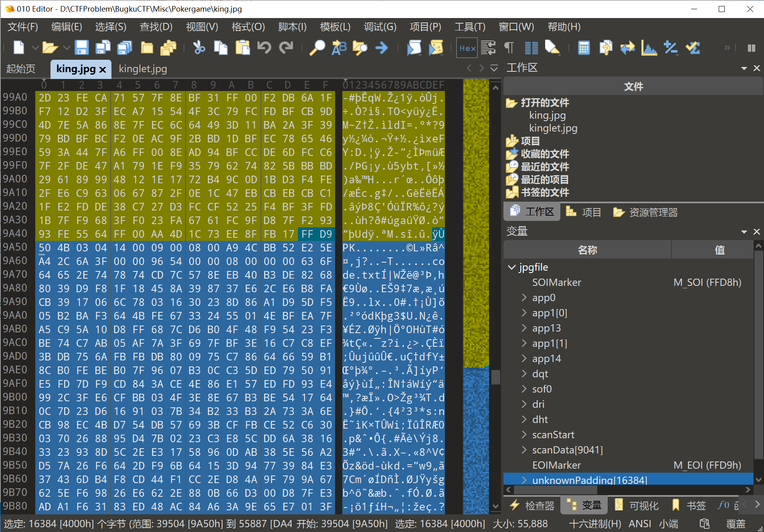Screen dimensions: 764x532
Task: Open kinglet.jpg in workspace file list
Action: pos(553,128)
